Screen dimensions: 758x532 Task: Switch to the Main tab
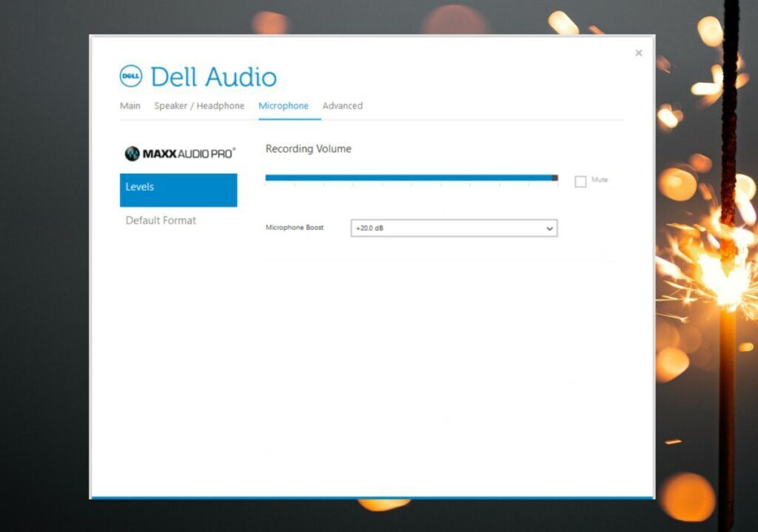point(130,106)
